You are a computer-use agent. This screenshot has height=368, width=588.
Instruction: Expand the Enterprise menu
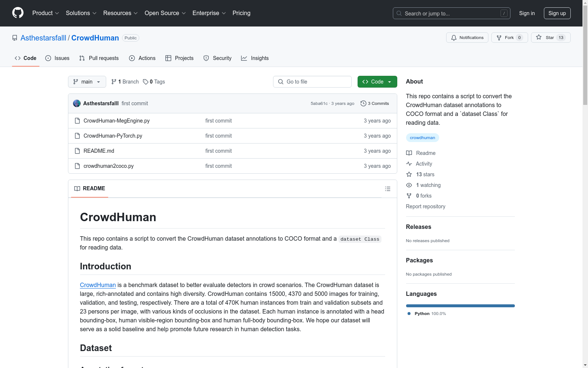pyautogui.click(x=209, y=13)
